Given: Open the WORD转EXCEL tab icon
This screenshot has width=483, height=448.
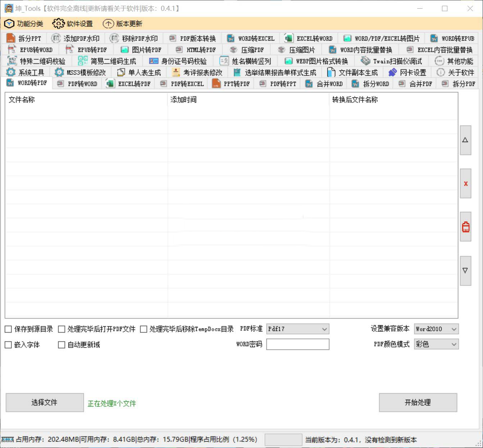Looking at the screenshot, I should tap(231, 38).
